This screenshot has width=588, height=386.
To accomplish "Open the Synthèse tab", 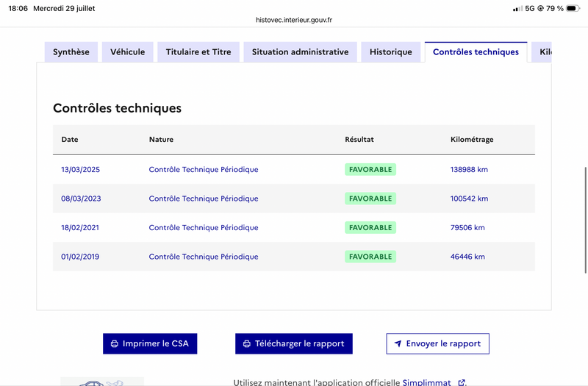I will [x=71, y=51].
